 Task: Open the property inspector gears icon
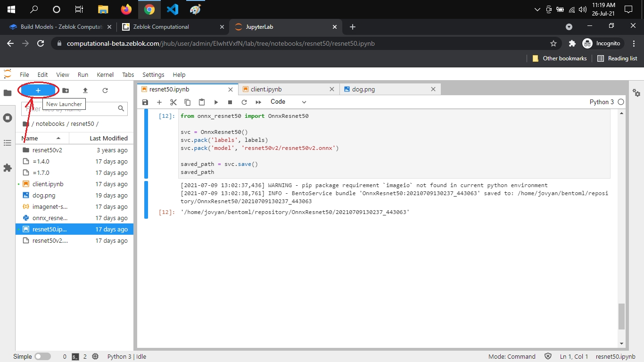pyautogui.click(x=636, y=93)
